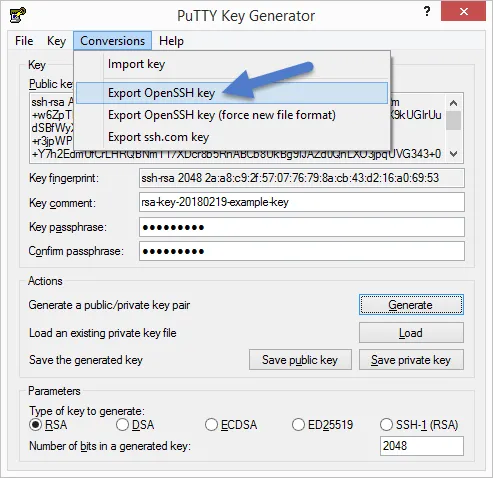Click the Key fingerprint field
The width and height of the screenshot is (493, 478).
tap(302, 178)
